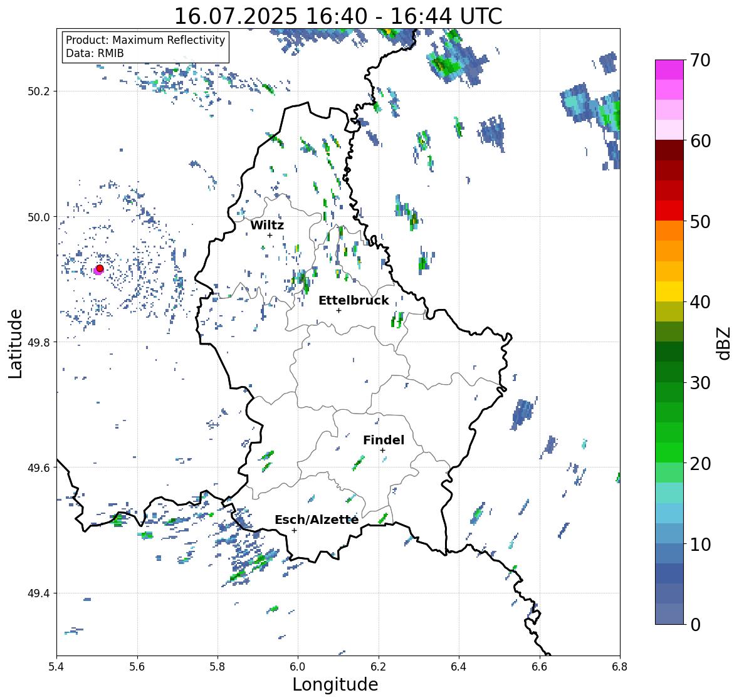Click the Latitude axis label

[x=15, y=344]
